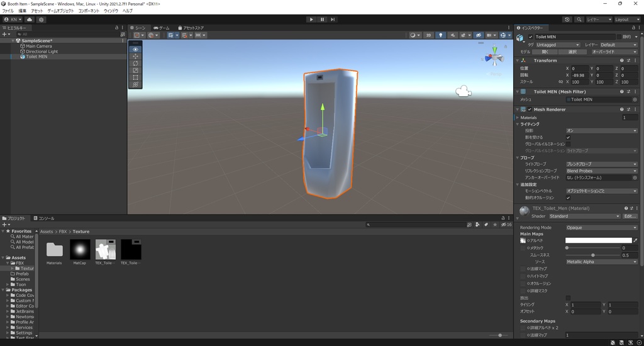
Task: Open Transform component preset icon
Action: point(628,60)
